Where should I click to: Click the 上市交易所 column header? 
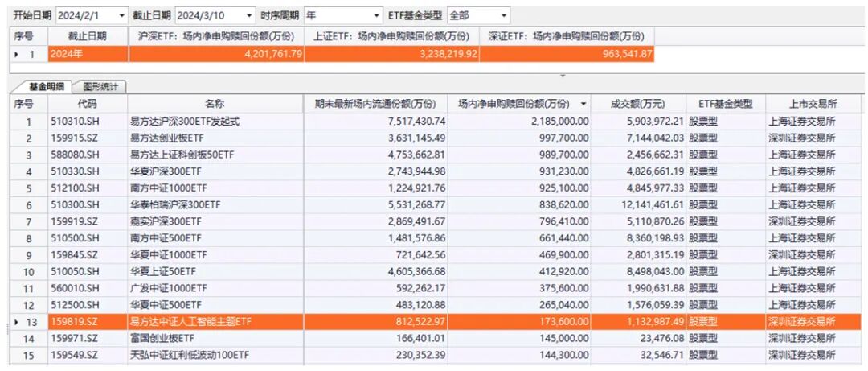813,104
